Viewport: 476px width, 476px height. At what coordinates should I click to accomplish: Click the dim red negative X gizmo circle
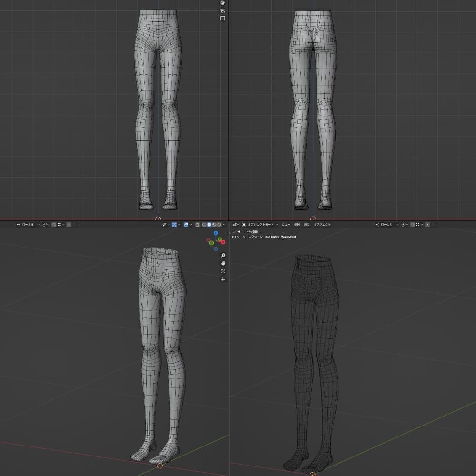(x=208, y=240)
